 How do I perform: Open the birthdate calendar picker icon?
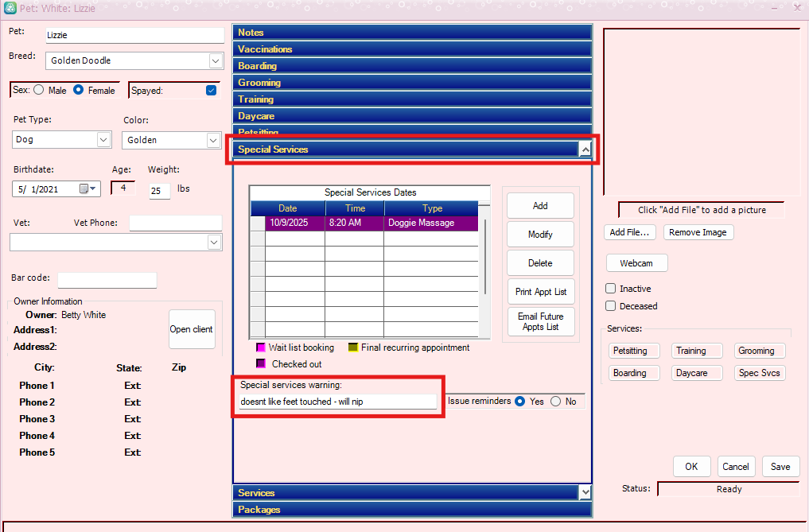(x=84, y=189)
